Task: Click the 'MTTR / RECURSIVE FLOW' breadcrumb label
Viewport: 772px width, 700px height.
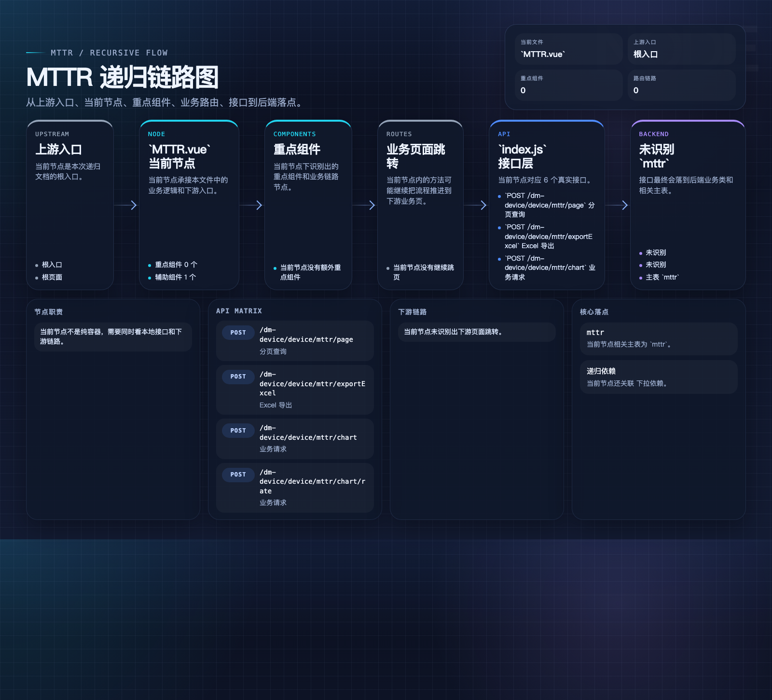Action: coord(110,53)
